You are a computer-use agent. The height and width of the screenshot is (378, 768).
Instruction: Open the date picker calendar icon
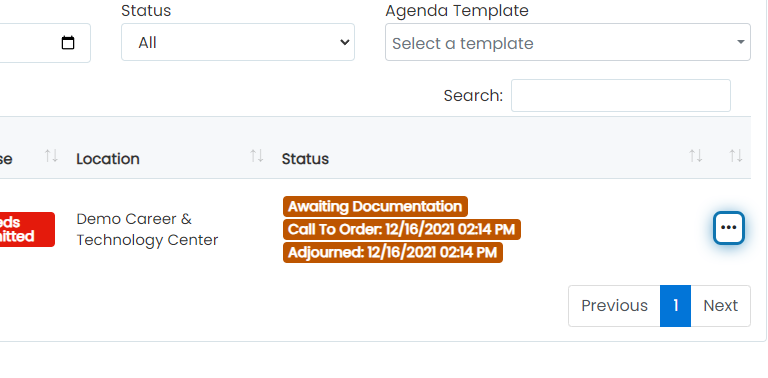pos(68,43)
